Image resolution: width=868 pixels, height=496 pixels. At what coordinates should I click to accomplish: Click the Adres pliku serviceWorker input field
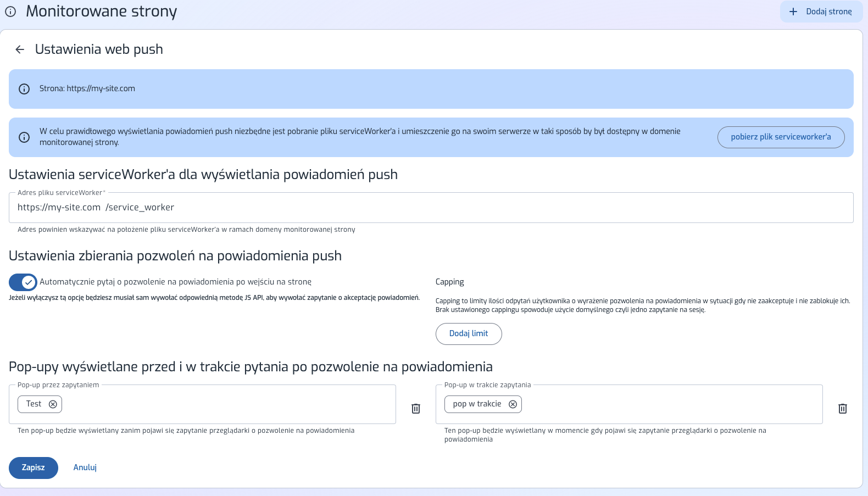439,208
